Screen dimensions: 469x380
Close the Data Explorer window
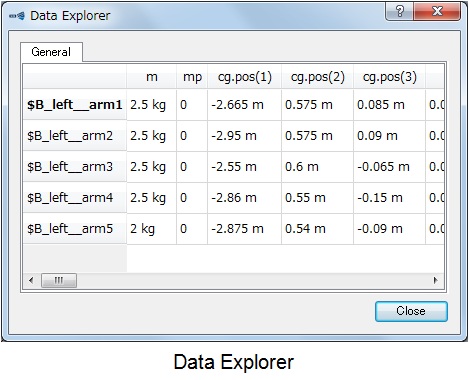437,12
